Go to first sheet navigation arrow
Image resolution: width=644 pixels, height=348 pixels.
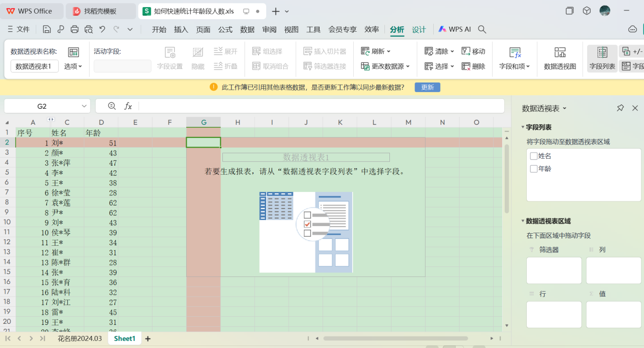[8, 338]
